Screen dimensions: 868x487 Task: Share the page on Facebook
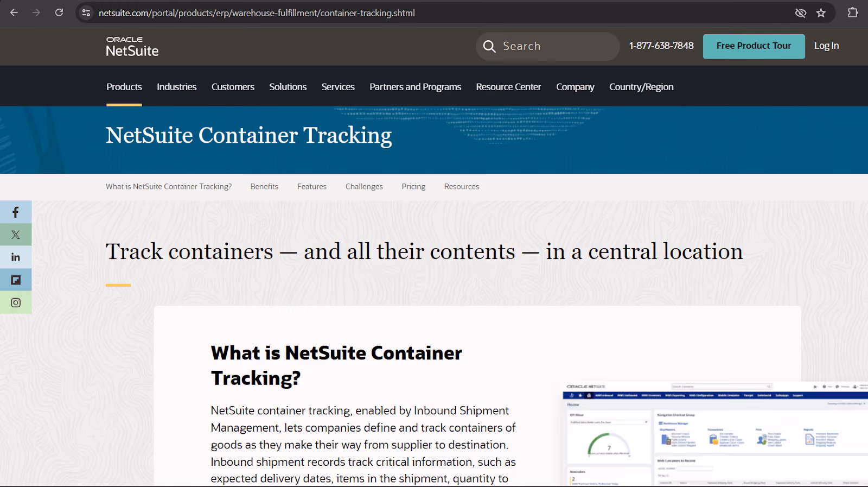(x=16, y=212)
